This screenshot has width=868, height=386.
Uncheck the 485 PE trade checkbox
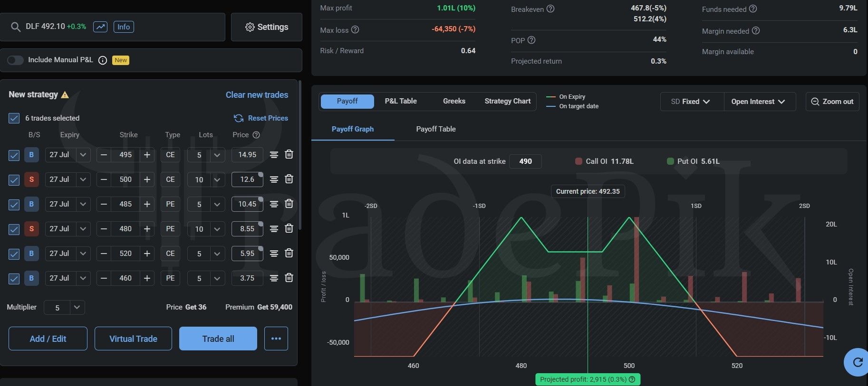pyautogui.click(x=14, y=204)
